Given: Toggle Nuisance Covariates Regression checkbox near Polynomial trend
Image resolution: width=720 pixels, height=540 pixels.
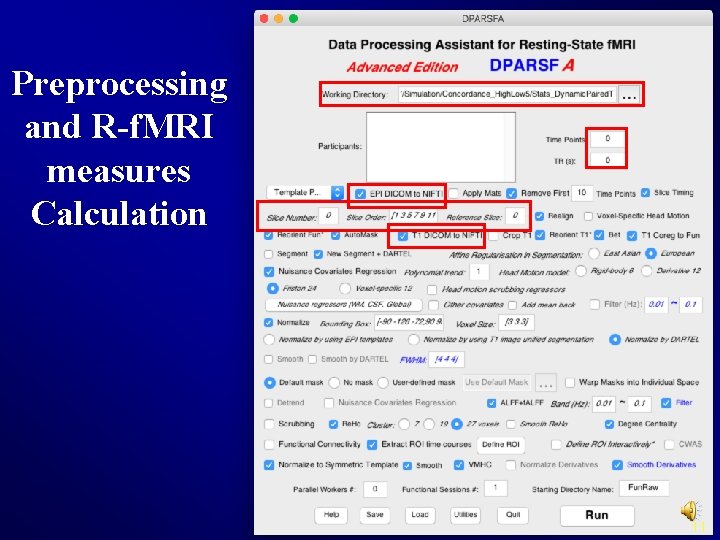Looking at the screenshot, I should click(x=269, y=272).
